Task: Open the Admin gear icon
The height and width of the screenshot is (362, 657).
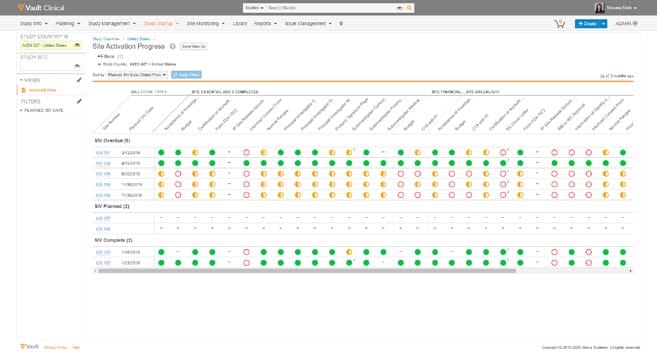Action: coord(635,23)
